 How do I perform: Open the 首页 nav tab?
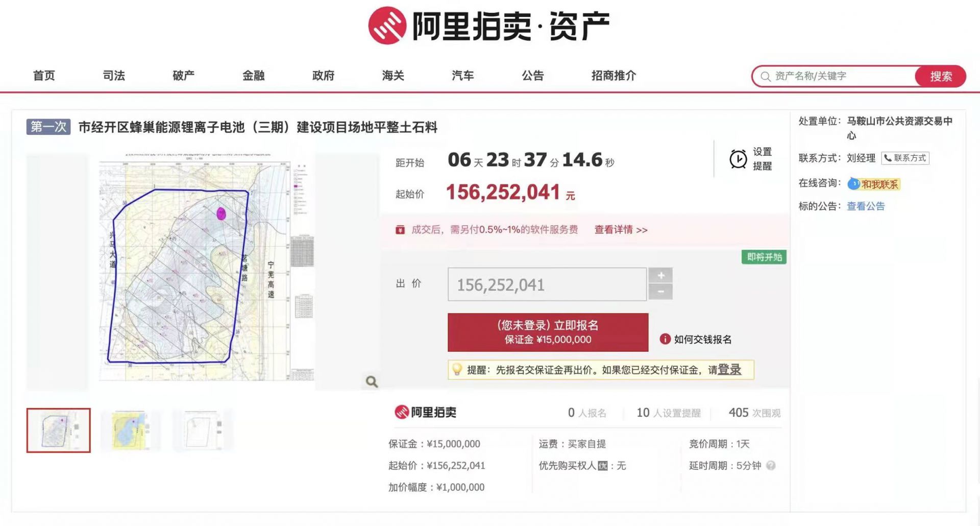point(44,76)
